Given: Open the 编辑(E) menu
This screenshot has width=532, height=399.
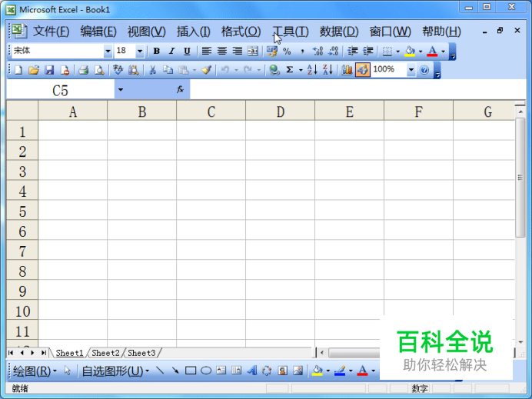Looking at the screenshot, I should 98,32.
